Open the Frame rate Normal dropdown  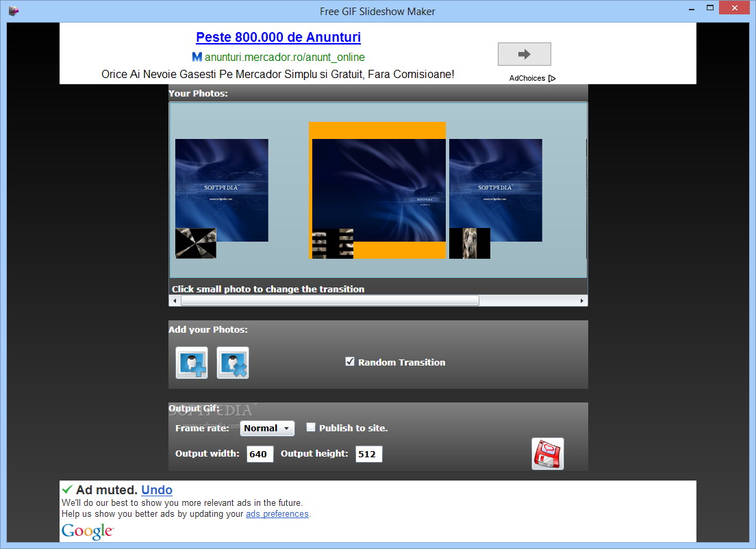(268, 428)
